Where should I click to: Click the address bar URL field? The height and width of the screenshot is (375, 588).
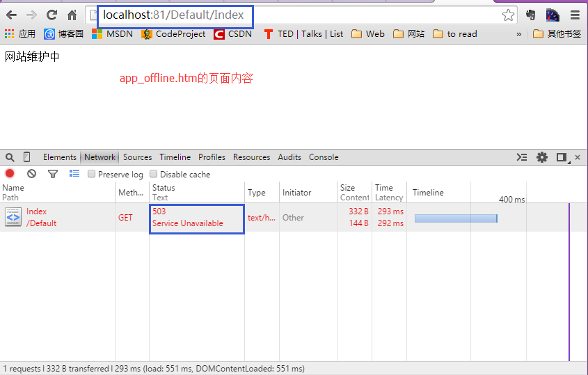pos(300,15)
